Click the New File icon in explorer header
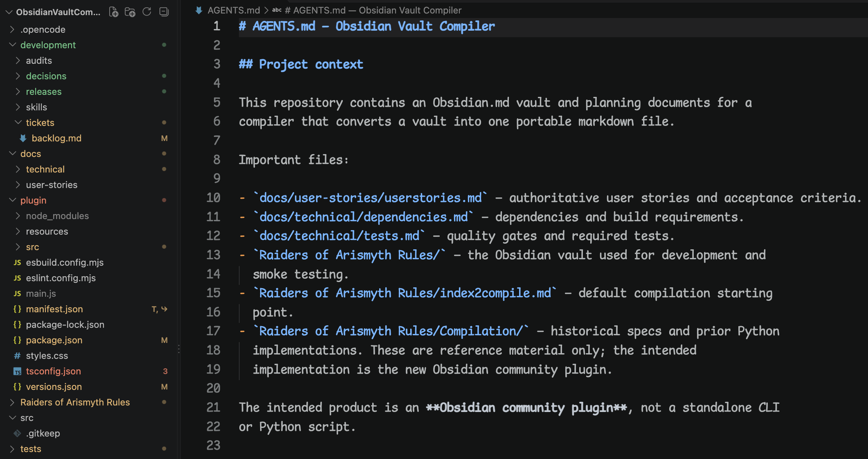Screen dimensions: 868x459 114,12
